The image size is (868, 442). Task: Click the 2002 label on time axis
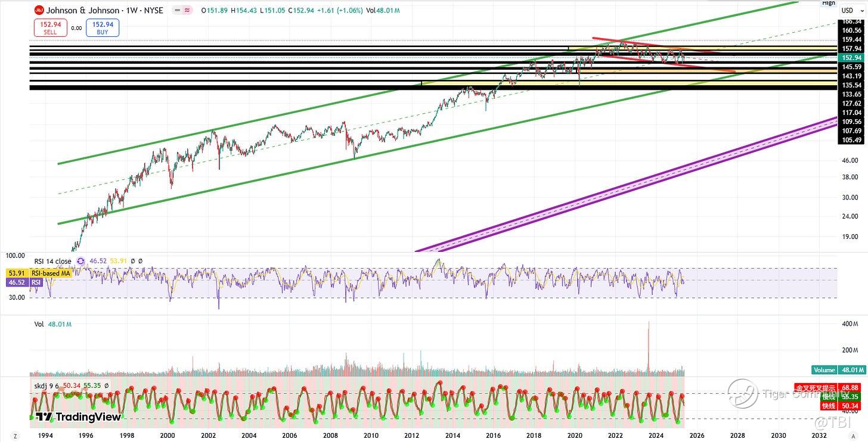(x=208, y=436)
